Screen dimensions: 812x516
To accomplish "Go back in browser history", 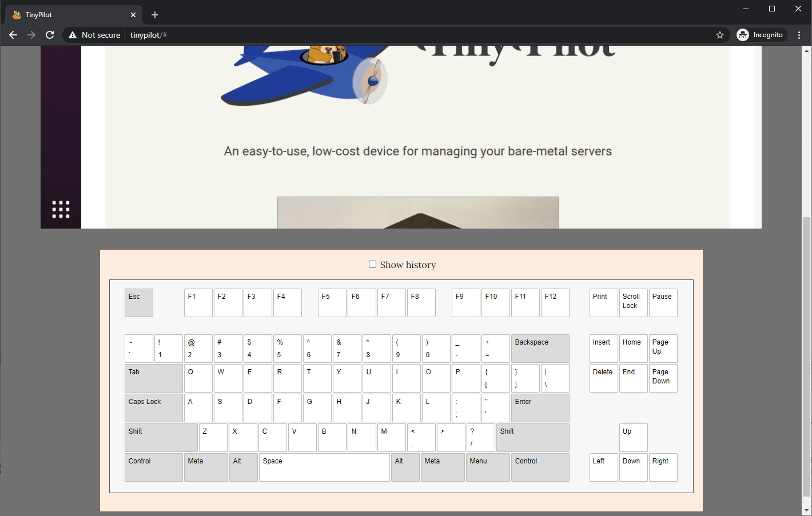I will pos(13,35).
